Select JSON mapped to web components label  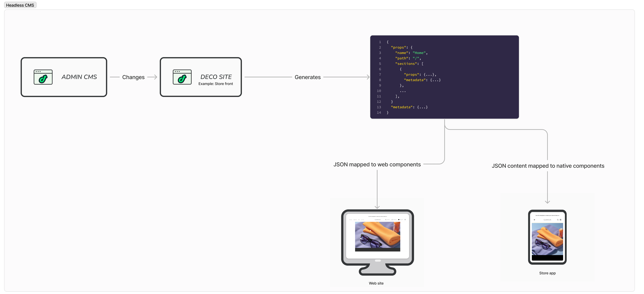pos(377,164)
